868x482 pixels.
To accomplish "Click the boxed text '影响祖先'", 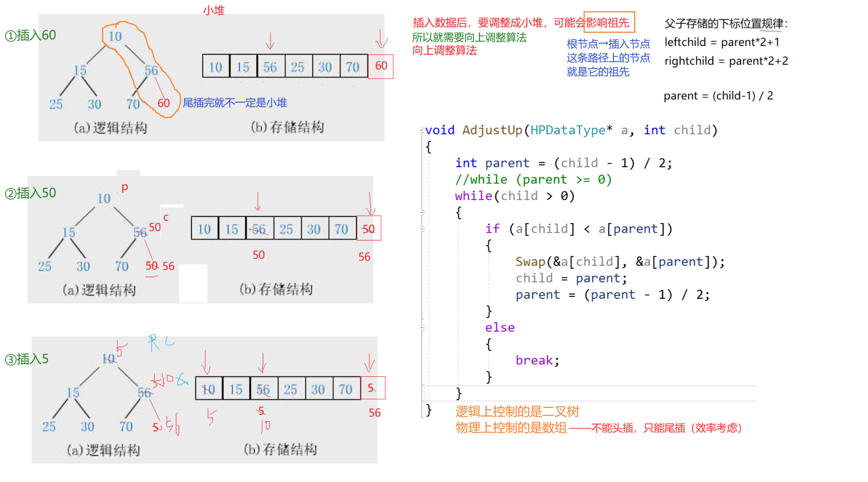I will 609,22.
